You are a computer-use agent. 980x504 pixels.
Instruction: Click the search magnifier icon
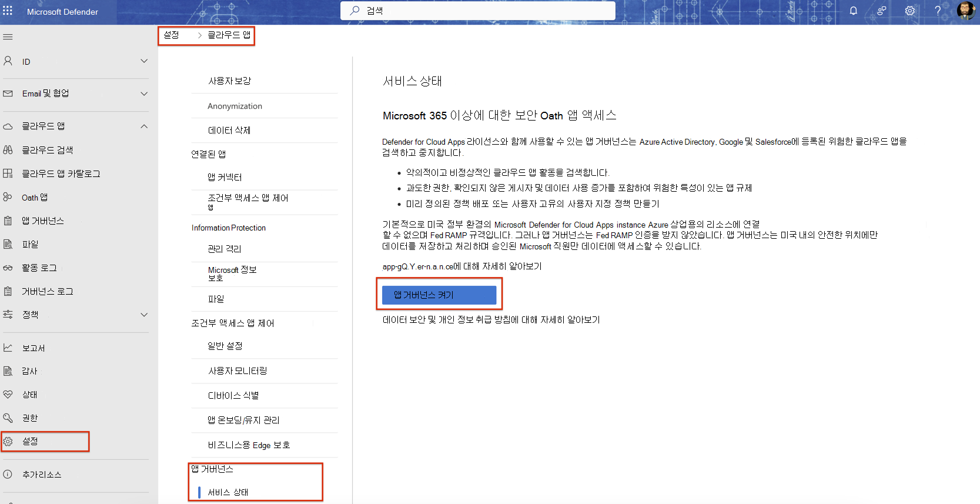(354, 11)
